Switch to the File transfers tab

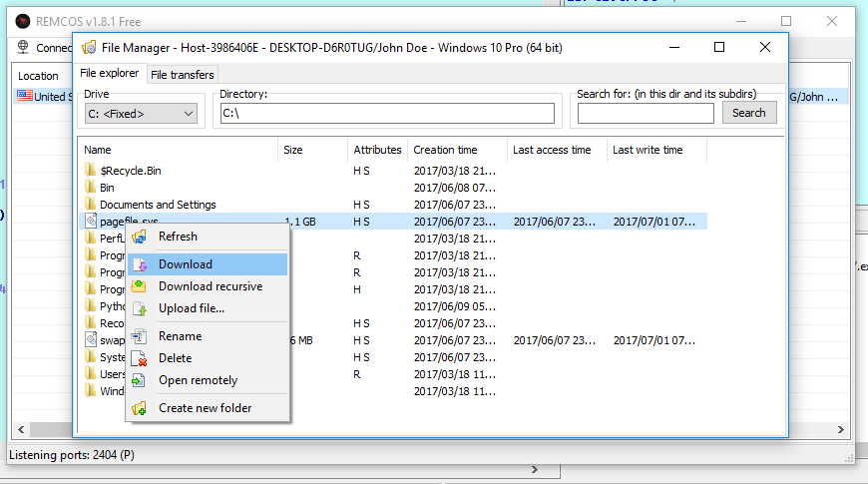coord(183,75)
